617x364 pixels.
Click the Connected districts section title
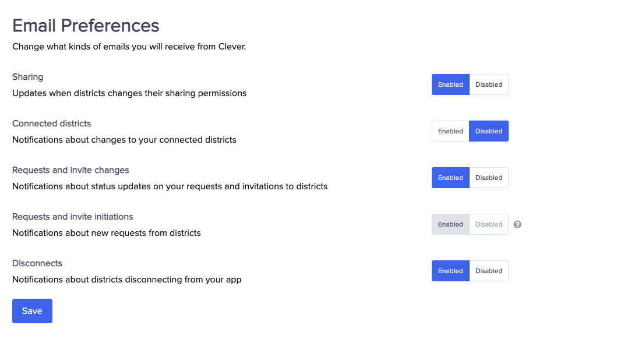[51, 123]
